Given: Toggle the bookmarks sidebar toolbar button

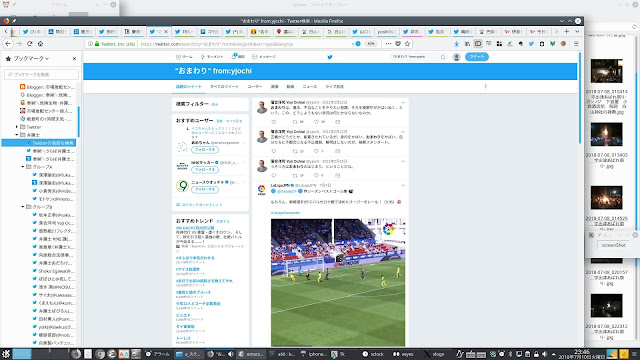Looking at the screenshot, I should 478,44.
